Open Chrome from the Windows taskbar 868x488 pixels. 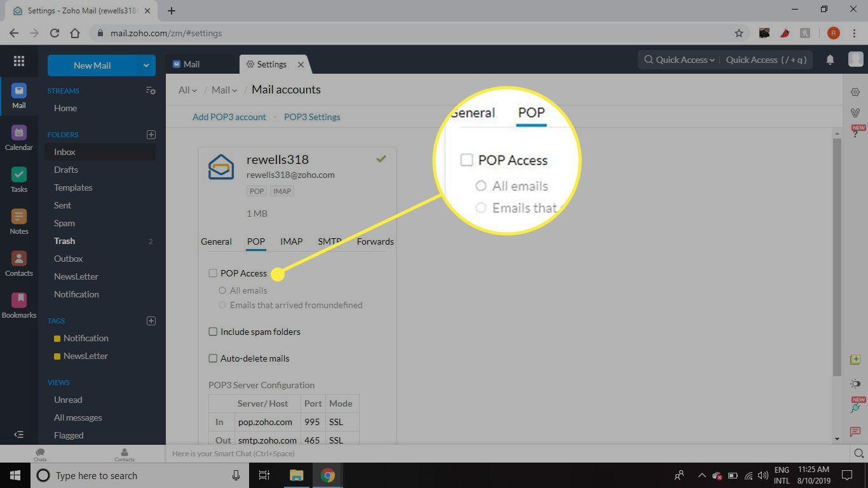pyautogui.click(x=327, y=475)
